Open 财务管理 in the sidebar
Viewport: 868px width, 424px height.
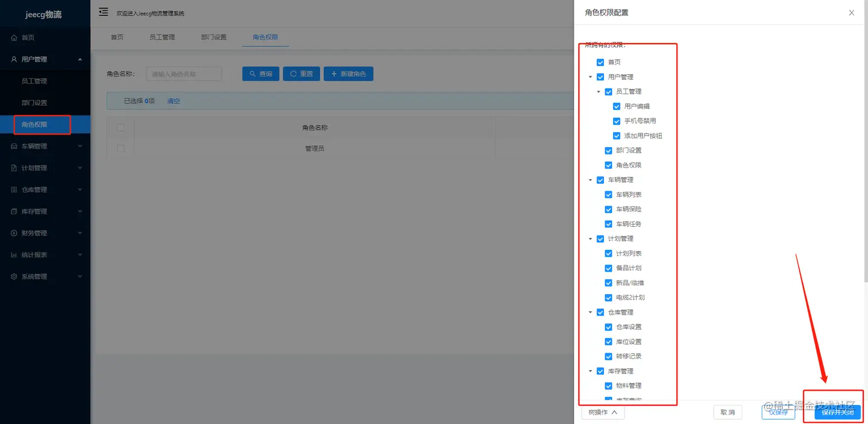pyautogui.click(x=45, y=233)
